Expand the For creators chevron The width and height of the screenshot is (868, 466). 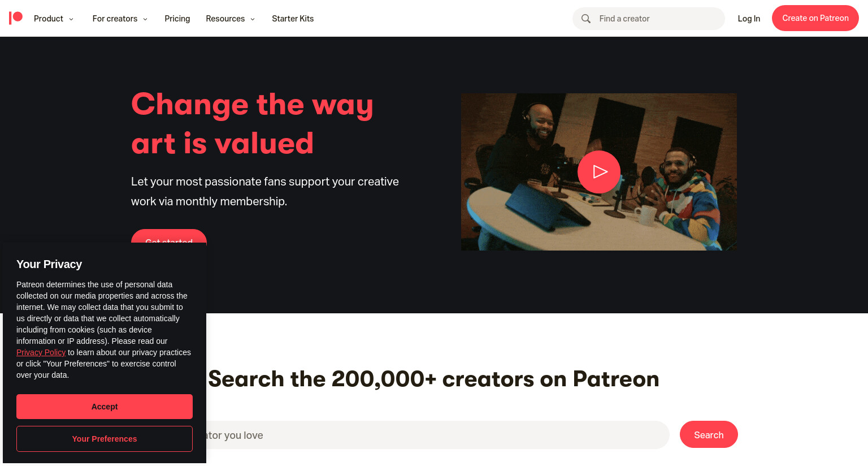[145, 19]
